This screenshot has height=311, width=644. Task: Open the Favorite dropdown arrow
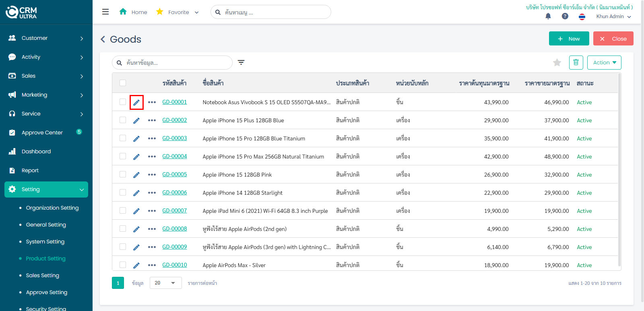point(196,12)
